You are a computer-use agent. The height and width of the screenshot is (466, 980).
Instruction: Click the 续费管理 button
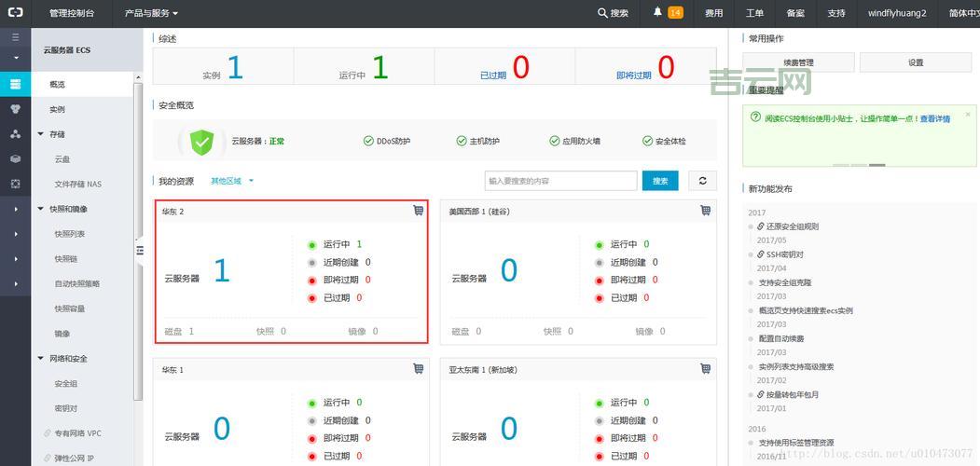(798, 62)
